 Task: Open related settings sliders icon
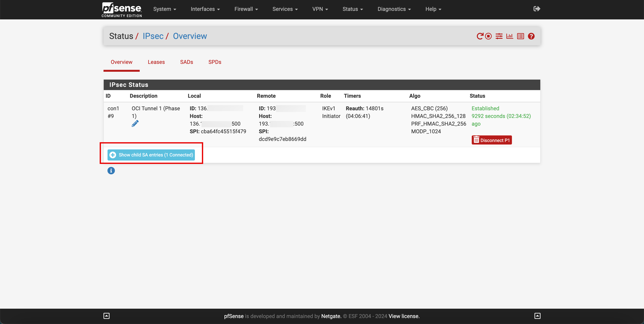pyautogui.click(x=499, y=36)
